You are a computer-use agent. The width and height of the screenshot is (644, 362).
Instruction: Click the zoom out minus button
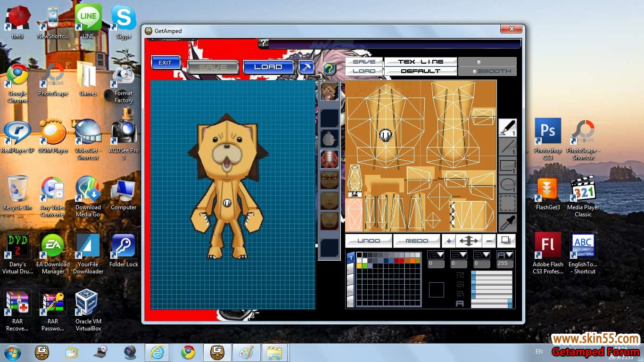(489, 241)
